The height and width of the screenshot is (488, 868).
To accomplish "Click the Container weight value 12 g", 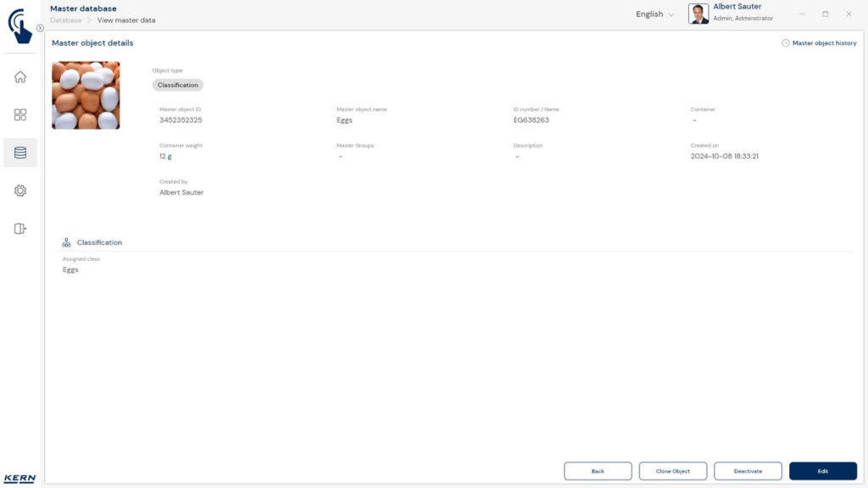I will (x=165, y=157).
